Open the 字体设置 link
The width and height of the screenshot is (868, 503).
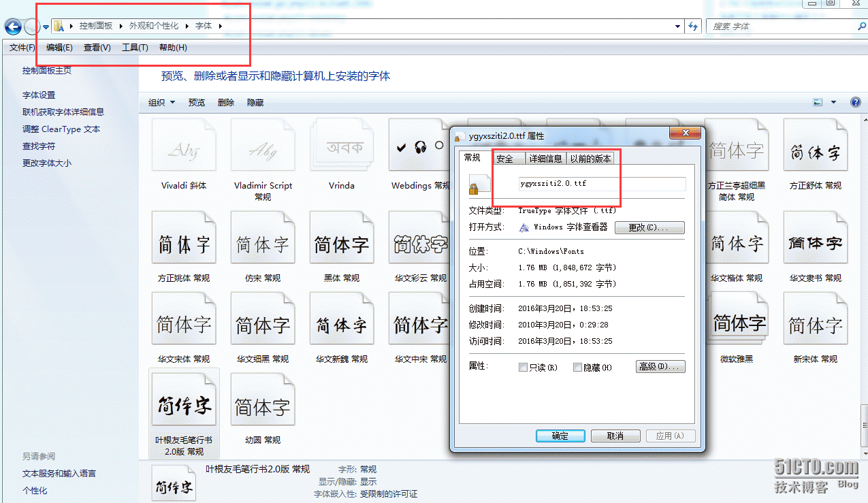39,95
